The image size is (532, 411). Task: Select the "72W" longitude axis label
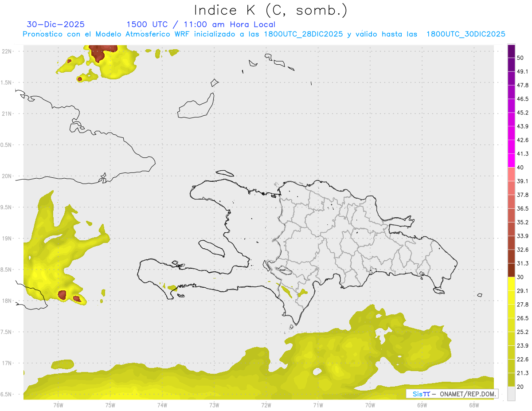(x=266, y=405)
